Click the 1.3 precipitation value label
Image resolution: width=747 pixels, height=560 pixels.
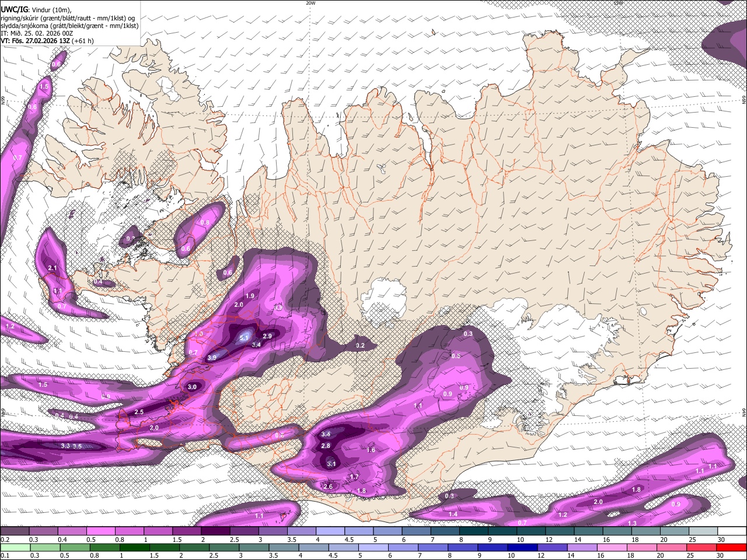pyautogui.click(x=633, y=523)
